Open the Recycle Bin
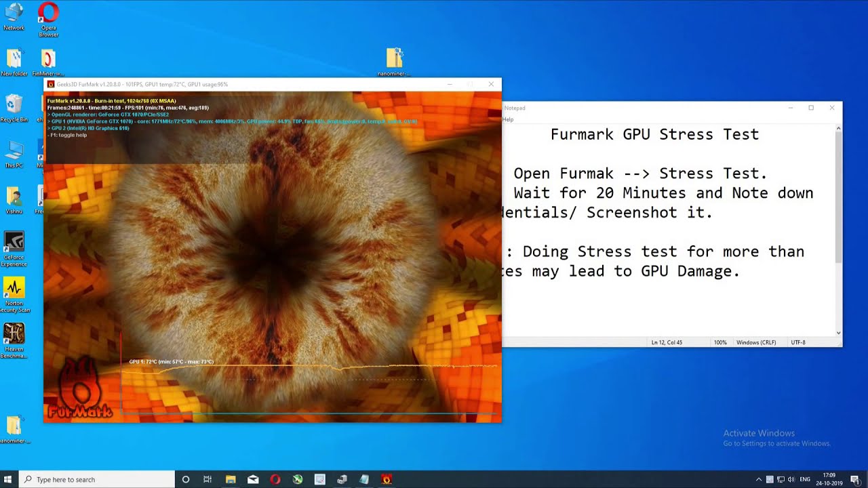 point(14,107)
